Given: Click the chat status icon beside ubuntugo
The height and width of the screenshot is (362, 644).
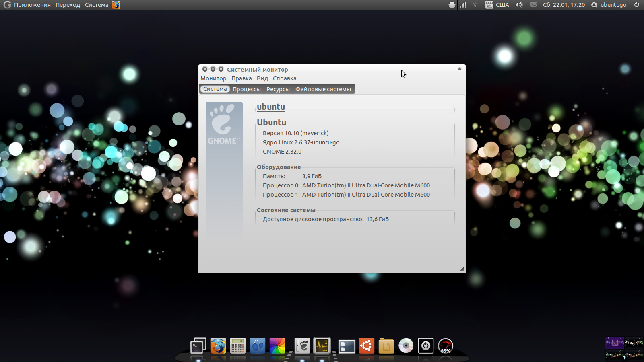Looking at the screenshot, I should (x=594, y=5).
